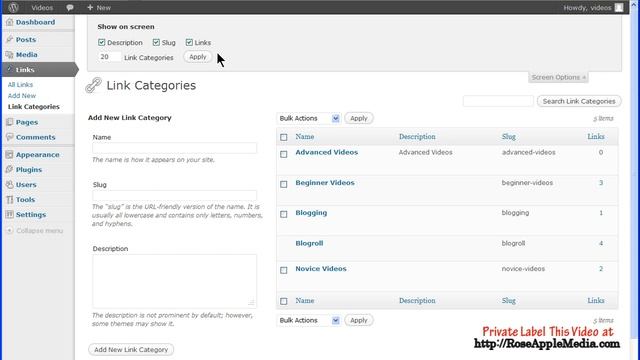The image size is (640, 360).
Task: Open the top Bulk Actions dropdown
Action: click(309, 118)
